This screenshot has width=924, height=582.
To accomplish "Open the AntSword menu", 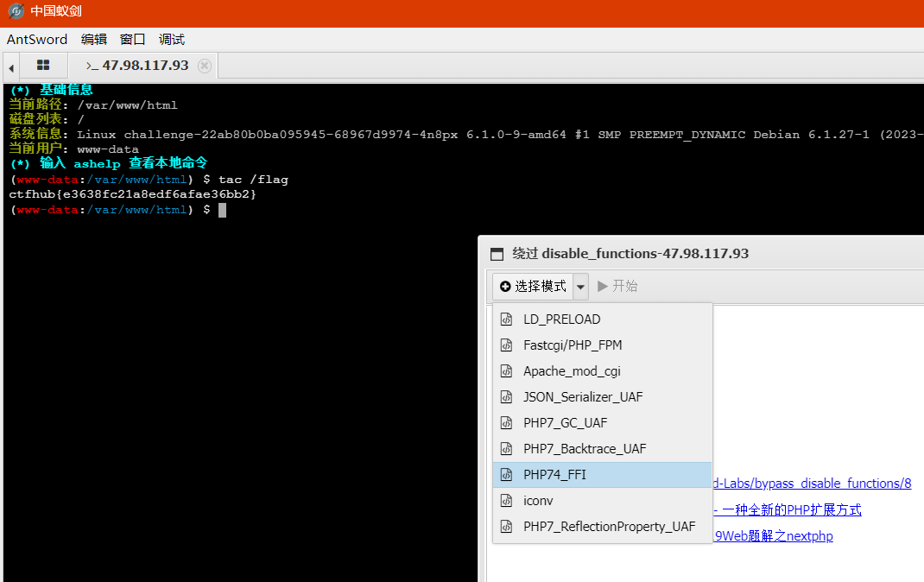I will click(37, 39).
